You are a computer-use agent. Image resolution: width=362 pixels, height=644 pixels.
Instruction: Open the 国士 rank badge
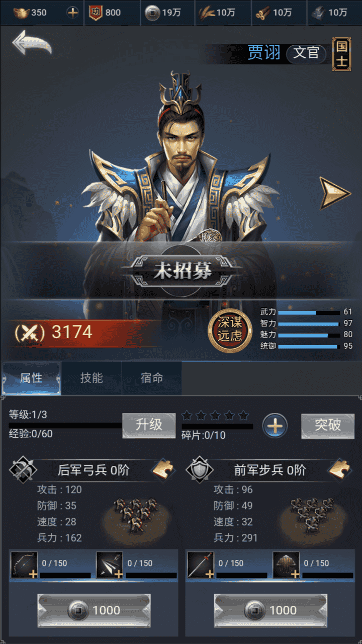341,54
